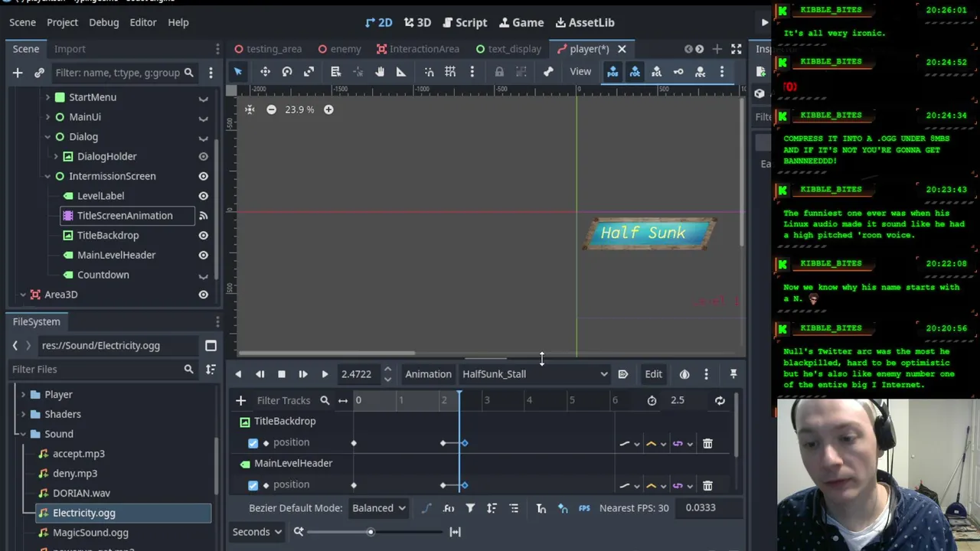Switch to the 3D workspace

[418, 22]
